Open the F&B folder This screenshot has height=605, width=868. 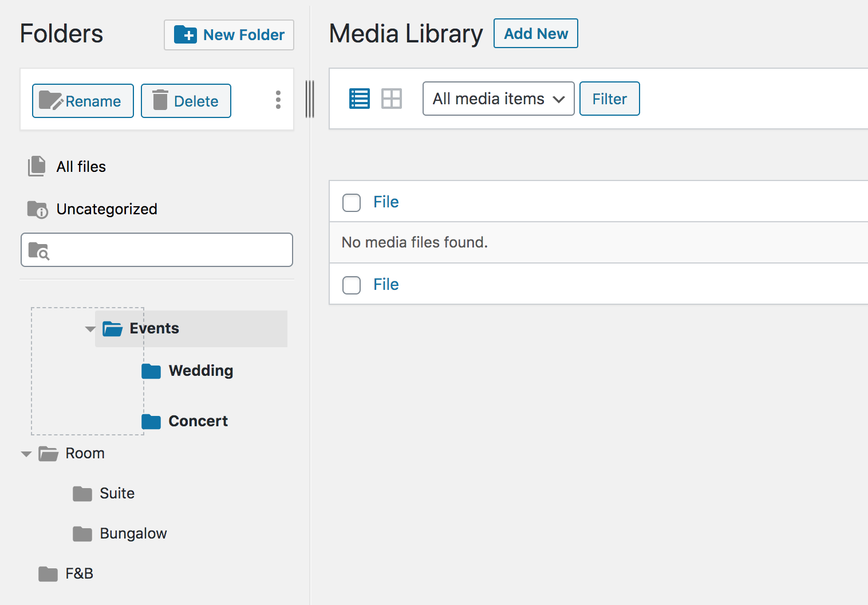[79, 573]
